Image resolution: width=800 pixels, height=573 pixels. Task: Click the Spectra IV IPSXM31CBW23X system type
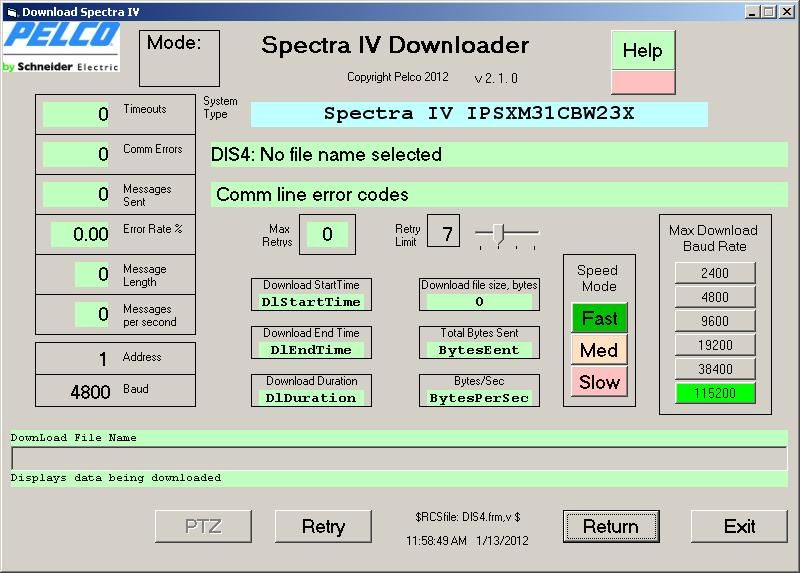tap(479, 114)
